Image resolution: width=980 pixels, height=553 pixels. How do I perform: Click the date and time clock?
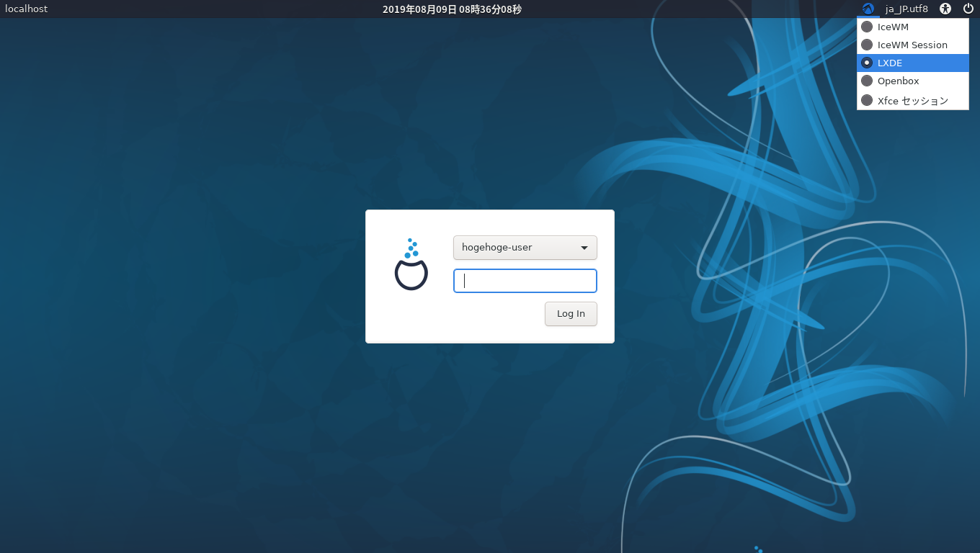(452, 9)
